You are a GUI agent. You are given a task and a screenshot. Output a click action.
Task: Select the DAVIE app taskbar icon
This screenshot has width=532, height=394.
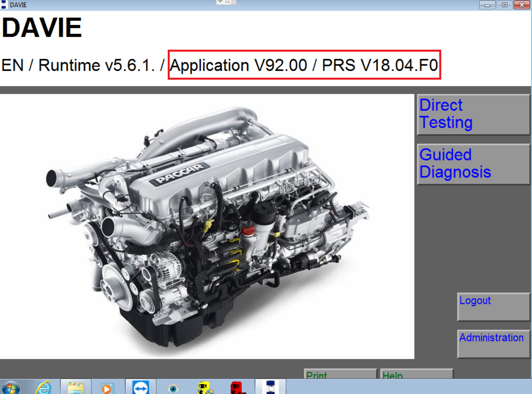click(270, 387)
